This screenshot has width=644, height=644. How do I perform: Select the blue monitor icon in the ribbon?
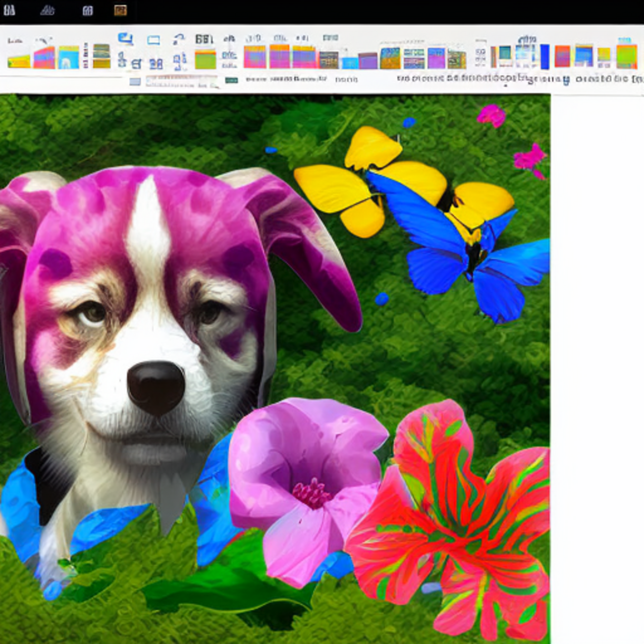(x=125, y=39)
